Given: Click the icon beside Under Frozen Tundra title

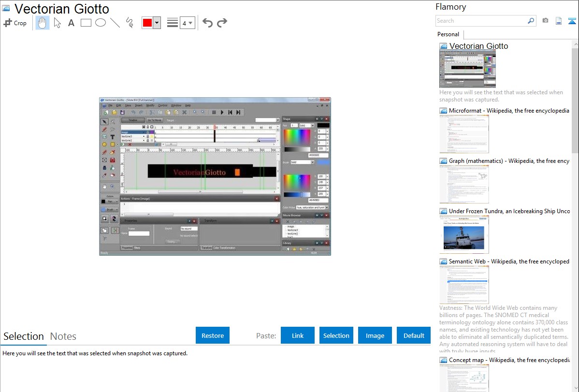Looking at the screenshot, I should (x=443, y=211).
